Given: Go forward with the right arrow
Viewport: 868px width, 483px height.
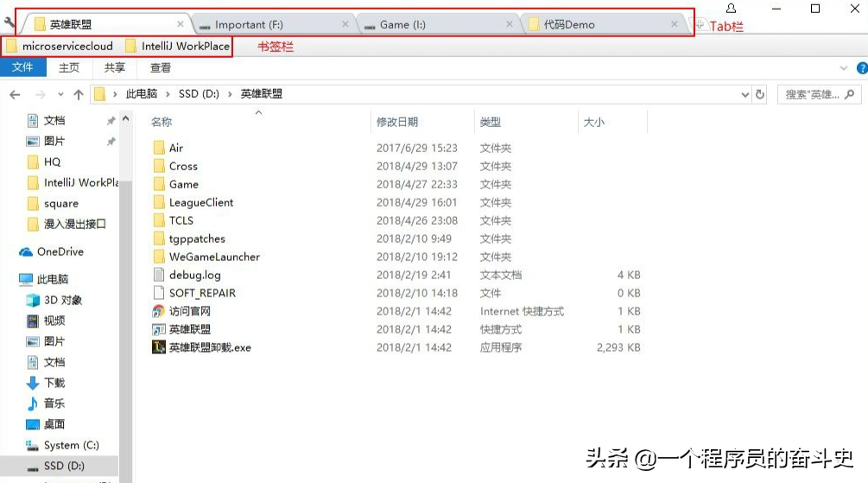Looking at the screenshot, I should click(x=40, y=95).
